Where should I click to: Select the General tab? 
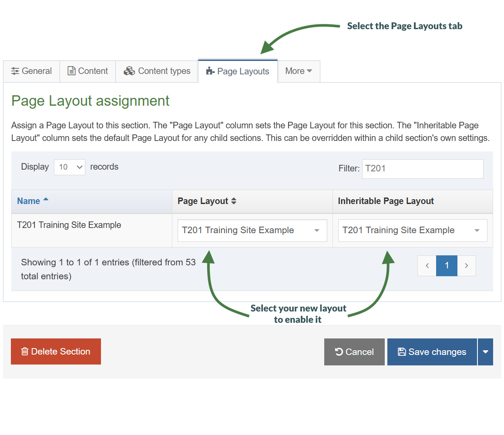pyautogui.click(x=31, y=71)
